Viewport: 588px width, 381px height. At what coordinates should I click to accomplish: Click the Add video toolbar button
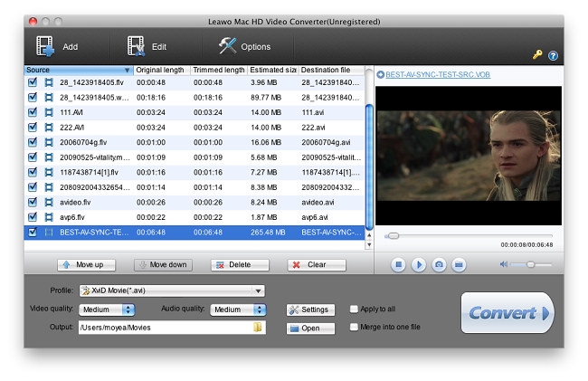click(57, 46)
